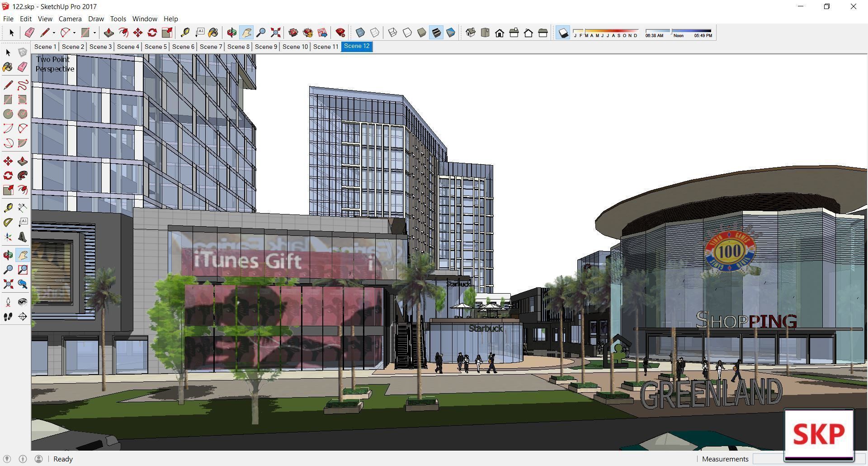The image size is (868, 466).
Task: Switch to Right standard view
Action: click(x=514, y=33)
